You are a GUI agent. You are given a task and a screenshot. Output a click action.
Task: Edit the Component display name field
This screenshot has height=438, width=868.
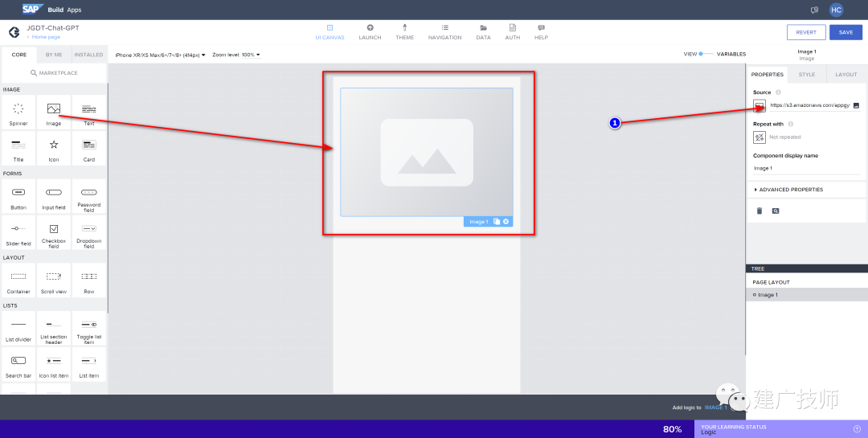[x=807, y=168]
